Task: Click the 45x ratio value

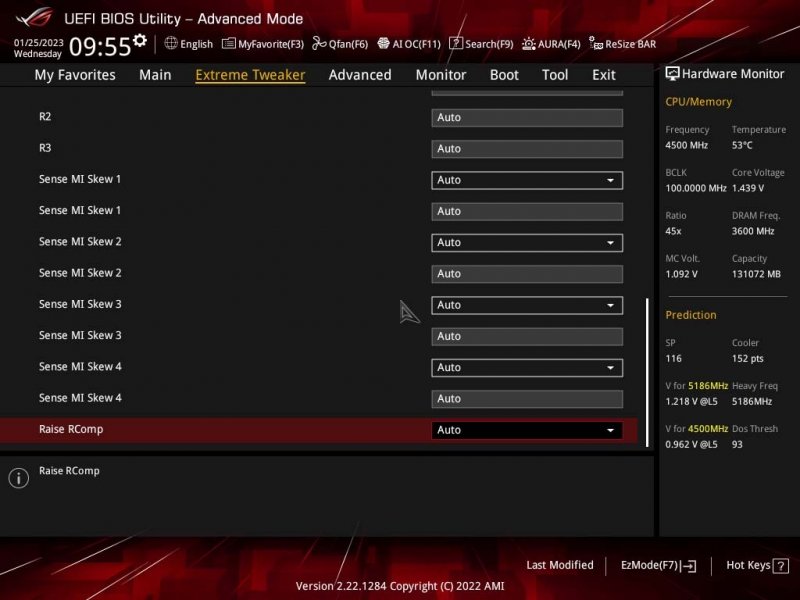Action: 673,231
